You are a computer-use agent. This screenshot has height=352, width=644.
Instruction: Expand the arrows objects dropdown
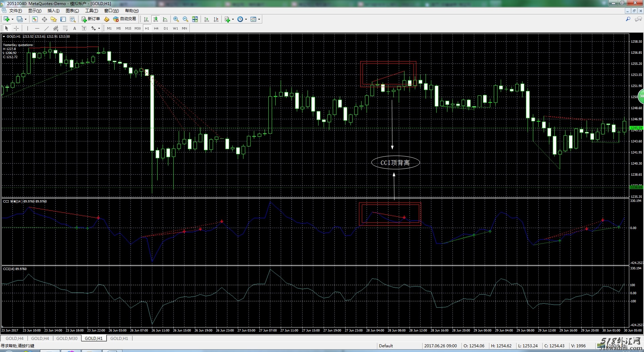[x=99, y=29]
